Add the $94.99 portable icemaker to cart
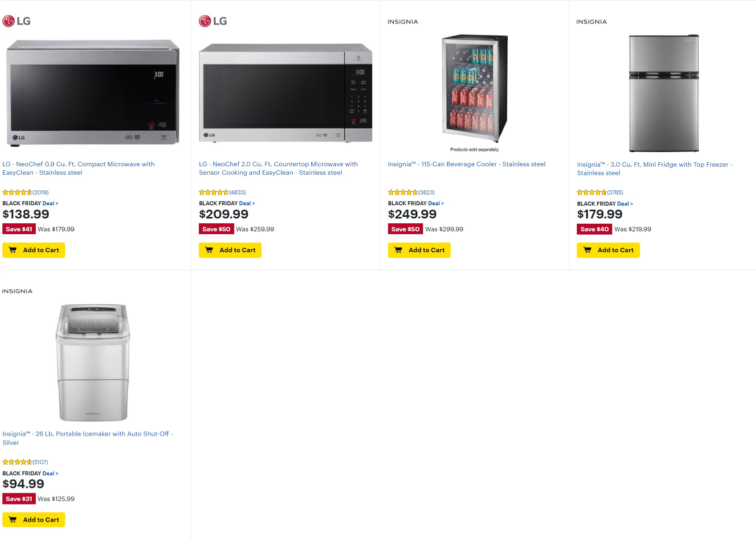 [x=34, y=520]
